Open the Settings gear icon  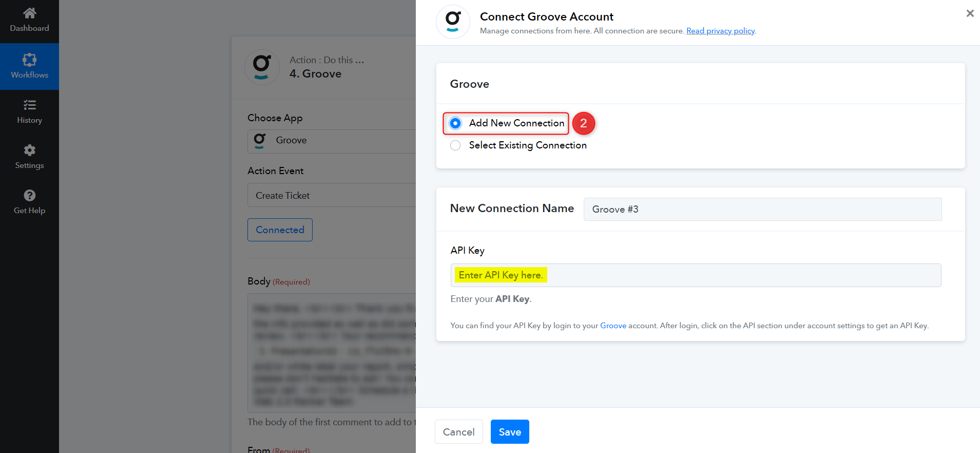30,150
